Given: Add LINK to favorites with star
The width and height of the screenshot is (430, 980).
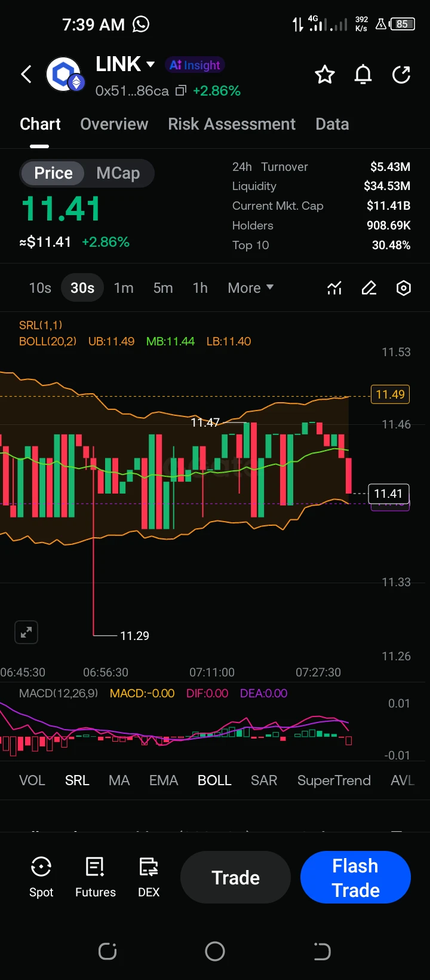Looking at the screenshot, I should 325,75.
